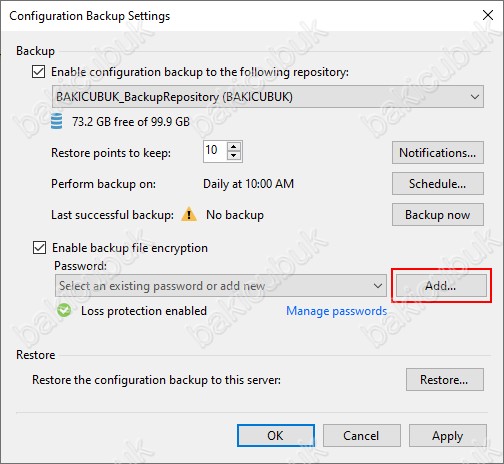Open the Schedule settings button
Viewport: 504px width, 464px height.
(438, 184)
